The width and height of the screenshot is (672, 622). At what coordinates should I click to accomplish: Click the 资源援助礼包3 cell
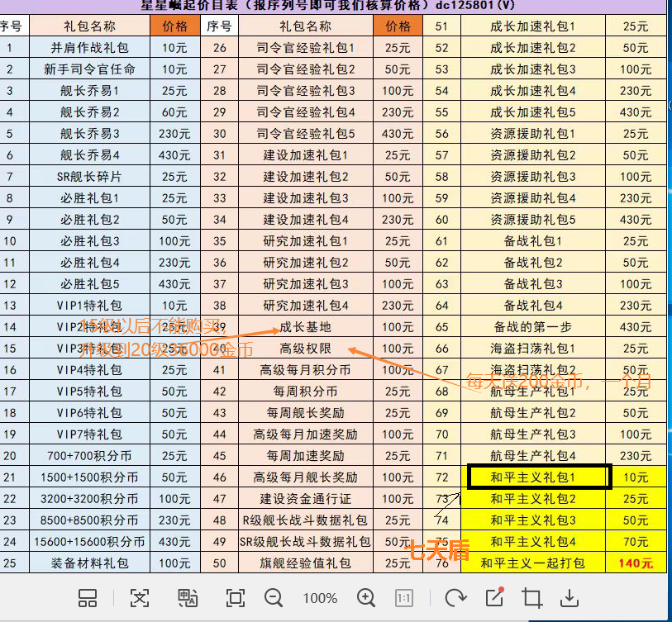pos(532,177)
